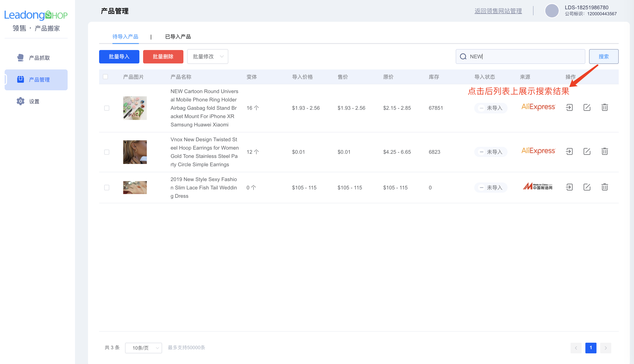
Task: Open 设置 gear in the sidebar
Action: [34, 101]
